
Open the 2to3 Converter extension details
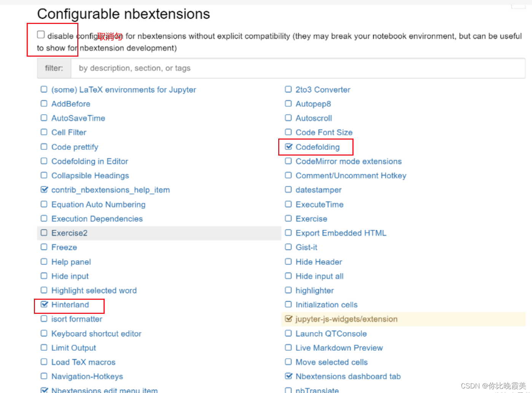pyautogui.click(x=323, y=89)
